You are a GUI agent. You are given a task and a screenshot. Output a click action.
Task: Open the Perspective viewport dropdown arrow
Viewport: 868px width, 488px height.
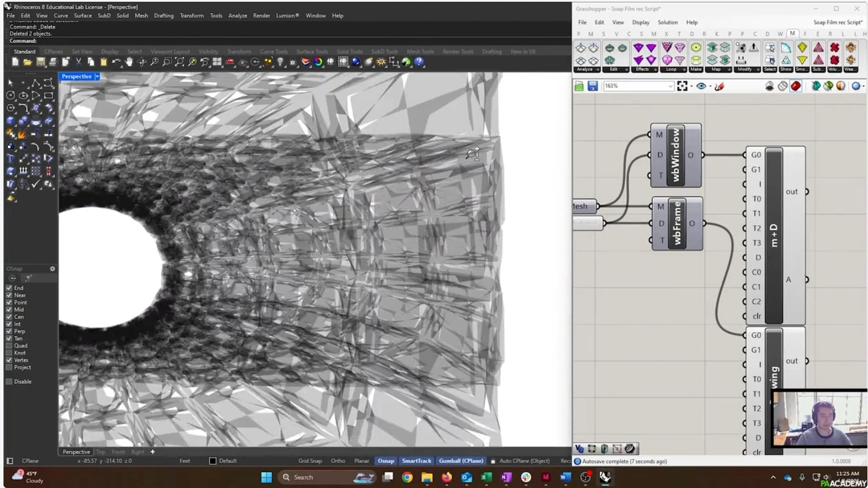pos(97,77)
